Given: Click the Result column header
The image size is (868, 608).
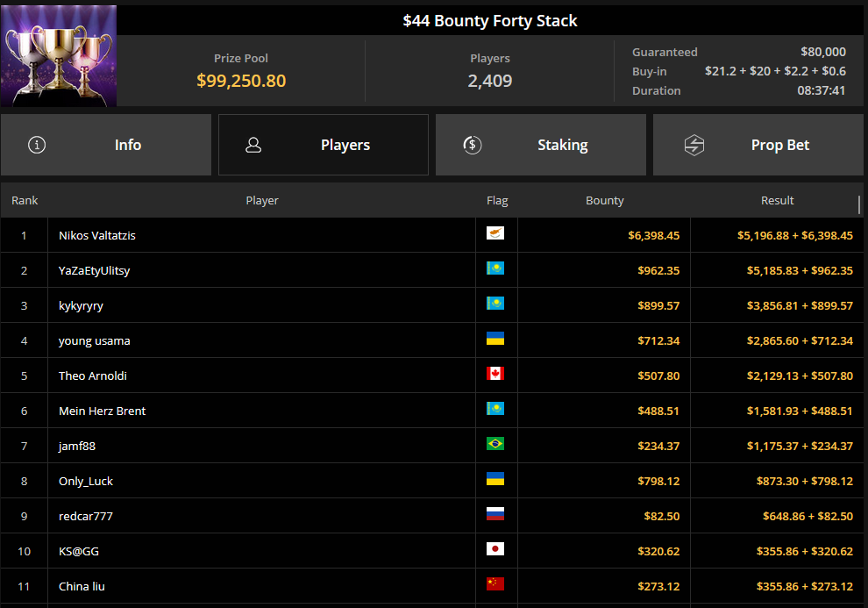Looking at the screenshot, I should [x=777, y=201].
